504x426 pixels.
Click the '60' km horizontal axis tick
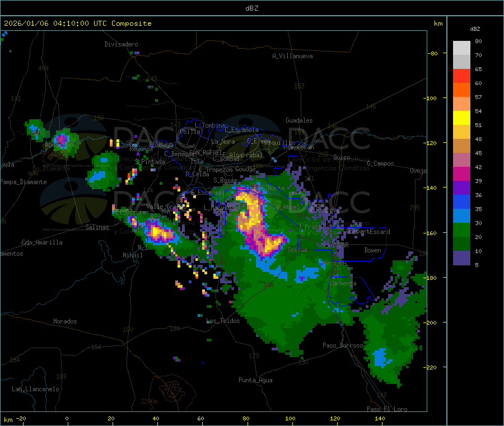tap(200, 419)
